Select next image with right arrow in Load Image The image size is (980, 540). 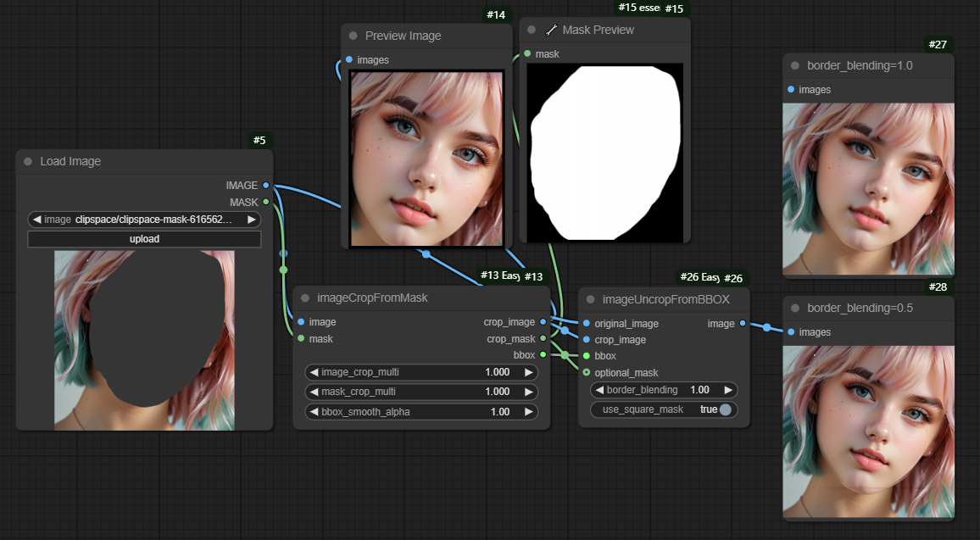click(251, 220)
